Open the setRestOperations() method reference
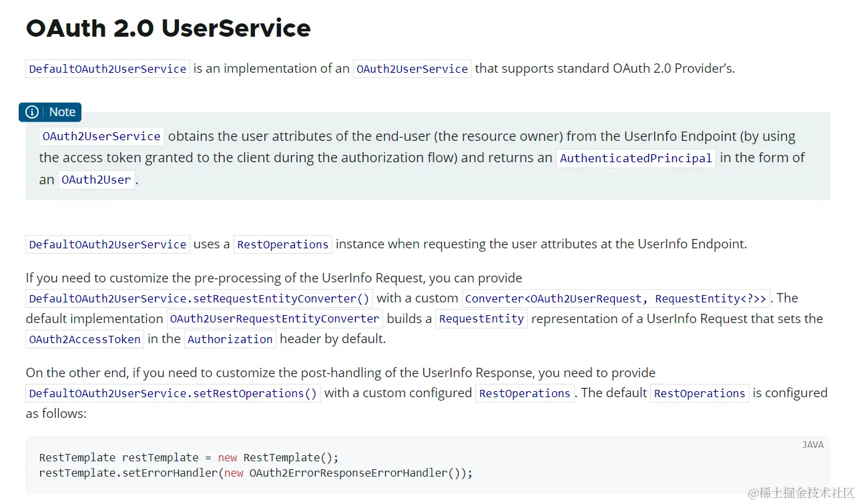 point(172,393)
